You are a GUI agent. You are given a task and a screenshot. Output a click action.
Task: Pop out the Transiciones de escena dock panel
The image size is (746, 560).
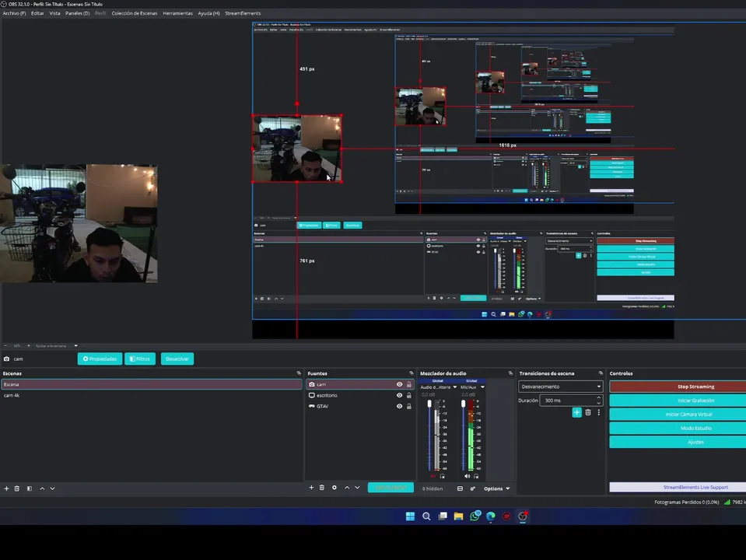601,373
